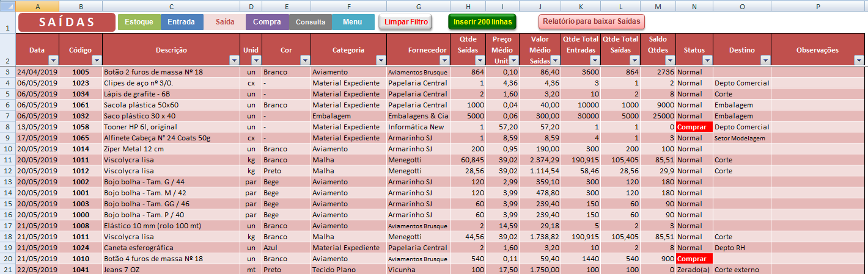Open the Cor column filter dropdown
Screen dimensions: 868x274
click(305, 60)
